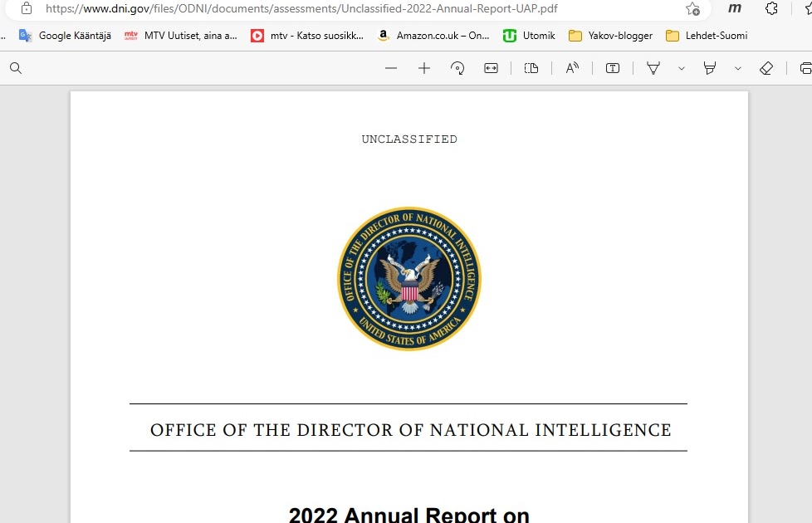This screenshot has width=812, height=523.
Task: Click '2022 Annual Report on' heading
Action: pos(409,515)
